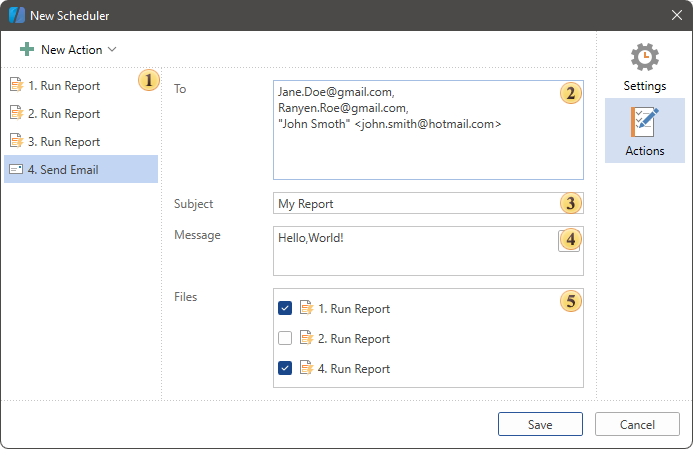This screenshot has height=449, width=693.
Task: Open the Settings gear tab
Action: 644,67
